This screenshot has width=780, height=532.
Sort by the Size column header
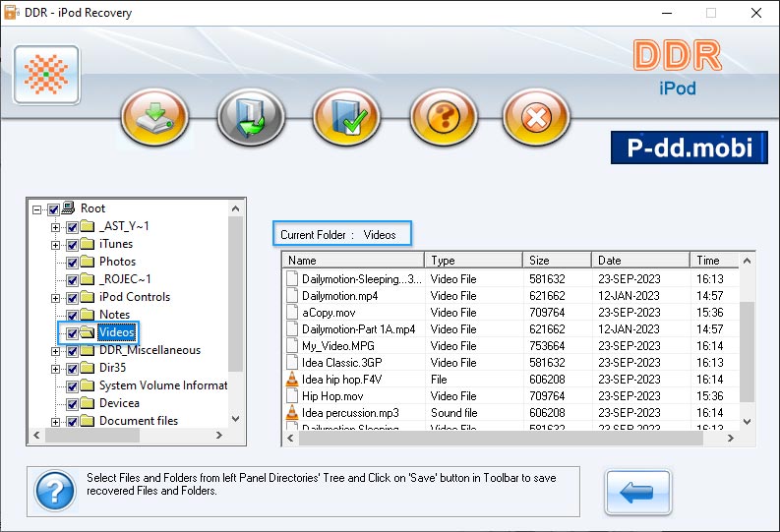557,260
